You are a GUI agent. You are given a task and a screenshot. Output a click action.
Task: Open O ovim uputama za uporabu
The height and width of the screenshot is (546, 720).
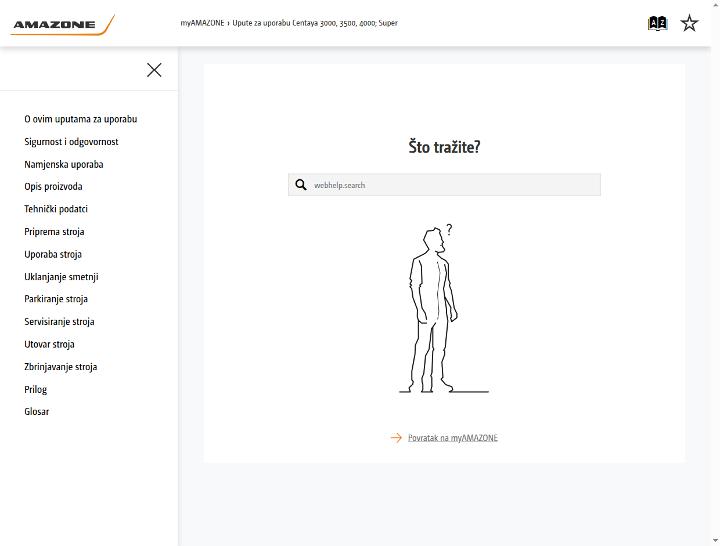pyautogui.click(x=81, y=119)
